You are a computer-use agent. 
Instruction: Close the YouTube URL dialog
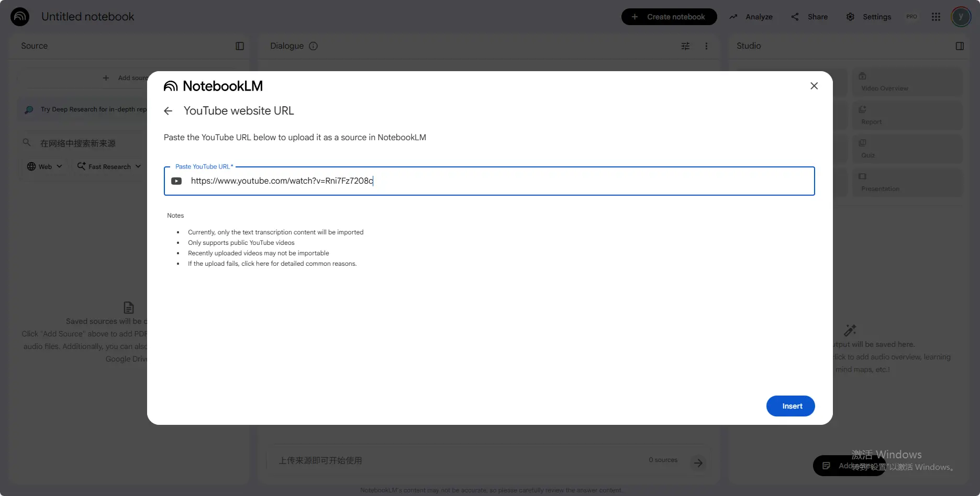coord(814,86)
